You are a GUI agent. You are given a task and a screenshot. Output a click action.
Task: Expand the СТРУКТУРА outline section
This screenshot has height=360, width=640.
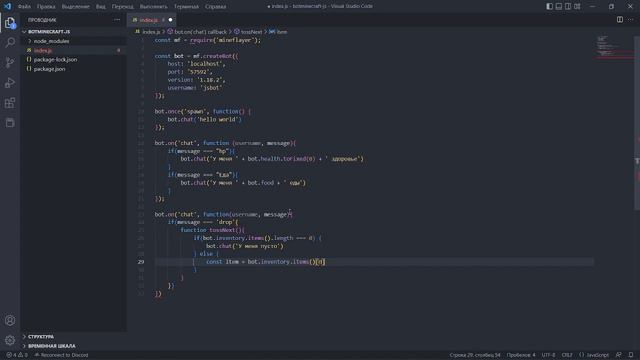(x=73, y=337)
